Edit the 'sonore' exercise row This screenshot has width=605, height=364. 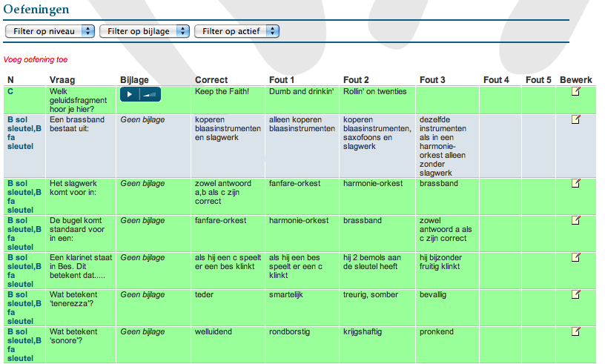pyautogui.click(x=575, y=331)
